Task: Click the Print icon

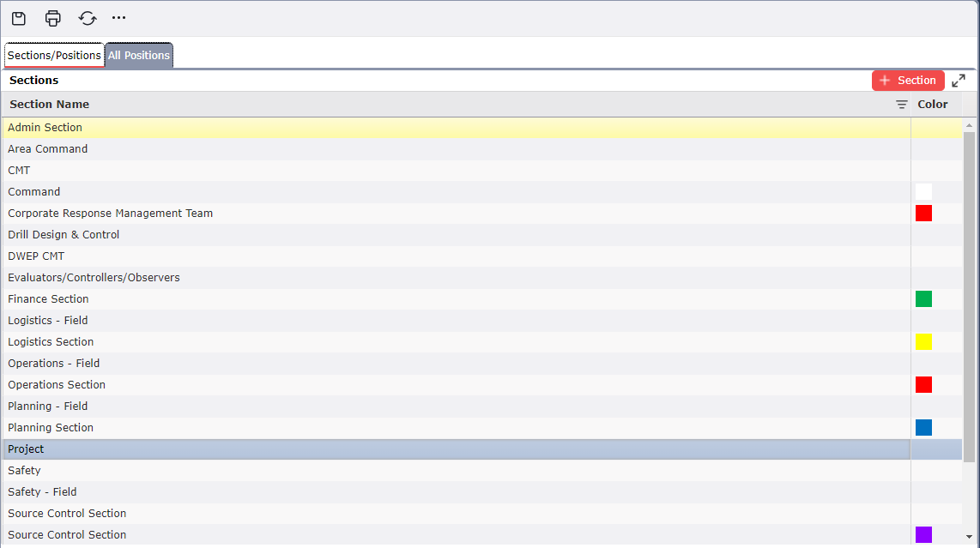Action: point(53,18)
